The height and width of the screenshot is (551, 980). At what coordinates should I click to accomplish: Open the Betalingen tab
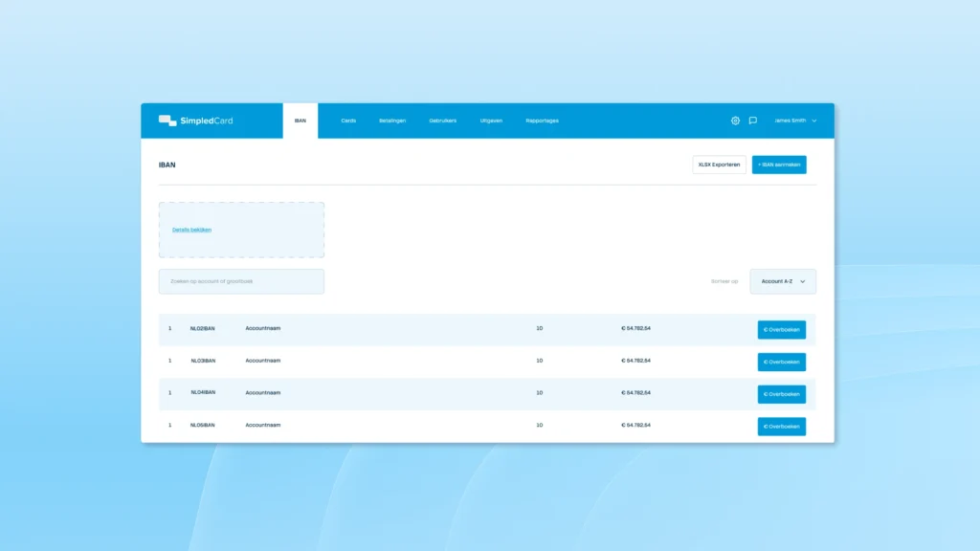(392, 121)
